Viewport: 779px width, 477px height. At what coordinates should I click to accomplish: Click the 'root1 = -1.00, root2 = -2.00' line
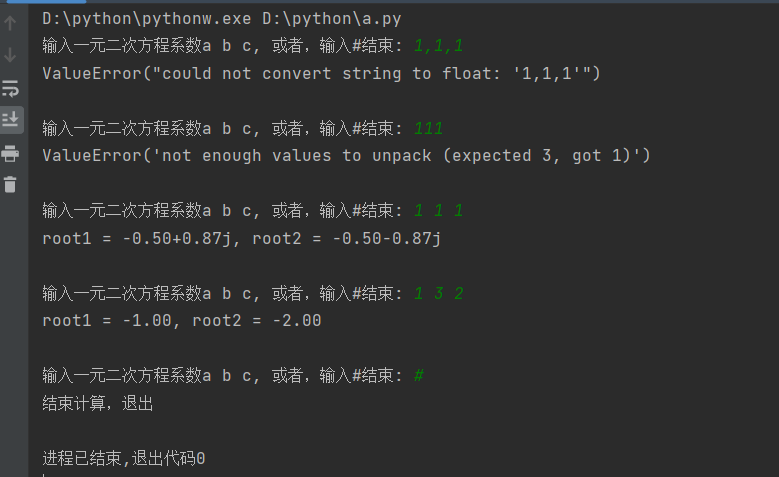181,320
